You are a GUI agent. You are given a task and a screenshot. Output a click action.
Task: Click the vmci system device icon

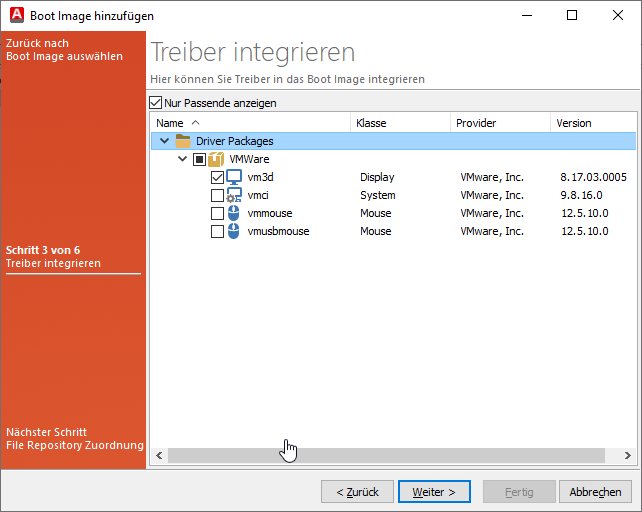234,195
